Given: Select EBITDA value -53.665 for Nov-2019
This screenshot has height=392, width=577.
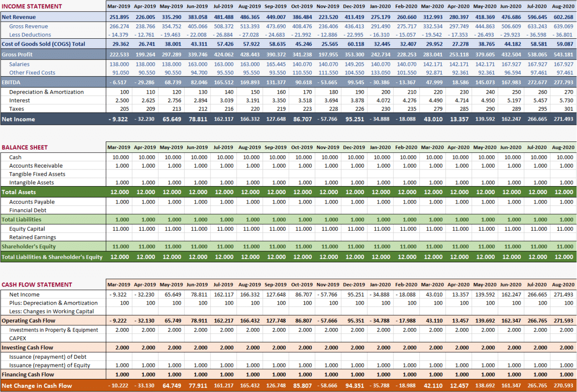Looking at the screenshot, I should pyautogui.click(x=327, y=82).
